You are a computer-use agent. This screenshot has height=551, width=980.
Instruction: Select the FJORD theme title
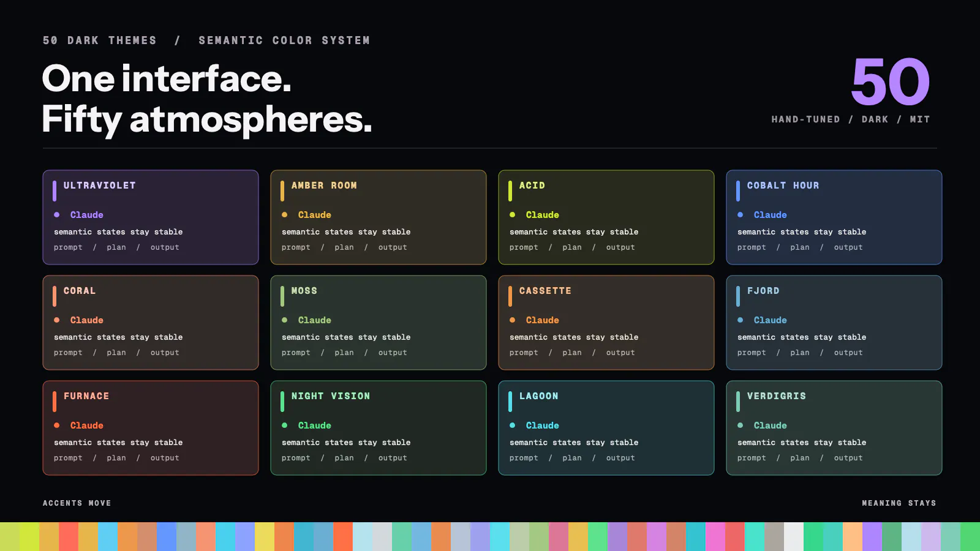point(763,291)
